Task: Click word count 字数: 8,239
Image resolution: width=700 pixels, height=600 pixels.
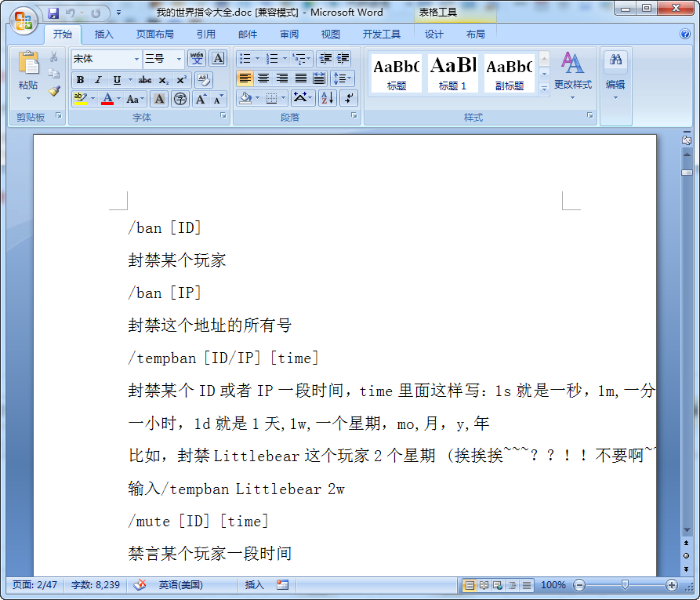Action: (96, 585)
